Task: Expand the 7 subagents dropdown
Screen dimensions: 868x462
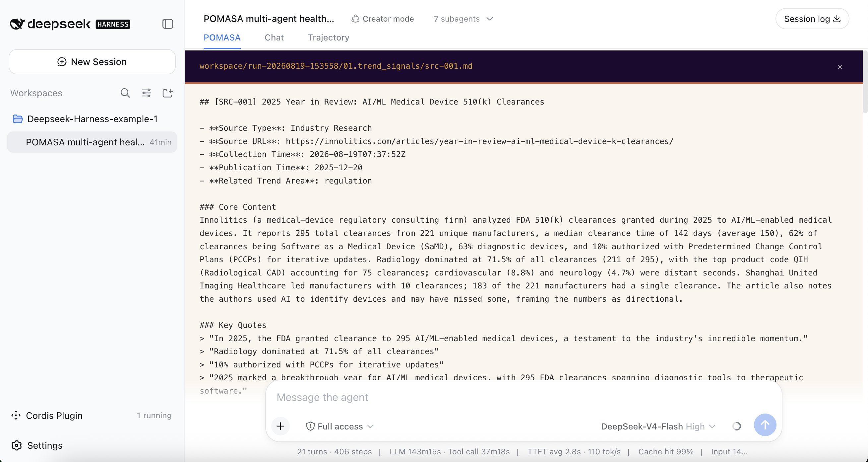Action: (x=463, y=19)
